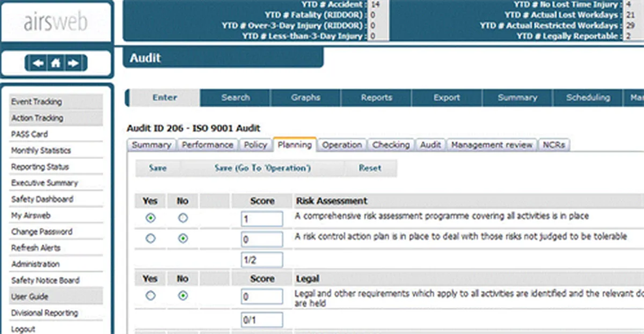Click score field for risk control action plan
Image resolution: width=644 pixels, height=334 pixels.
pos(262,239)
